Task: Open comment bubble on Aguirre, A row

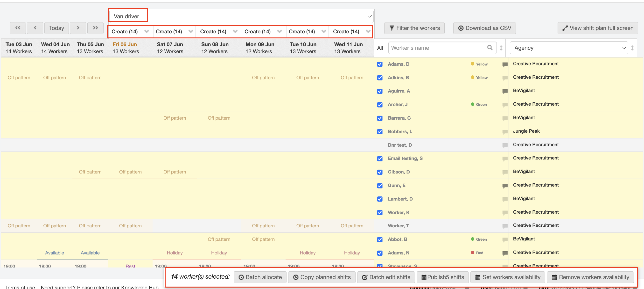Action: (505, 91)
